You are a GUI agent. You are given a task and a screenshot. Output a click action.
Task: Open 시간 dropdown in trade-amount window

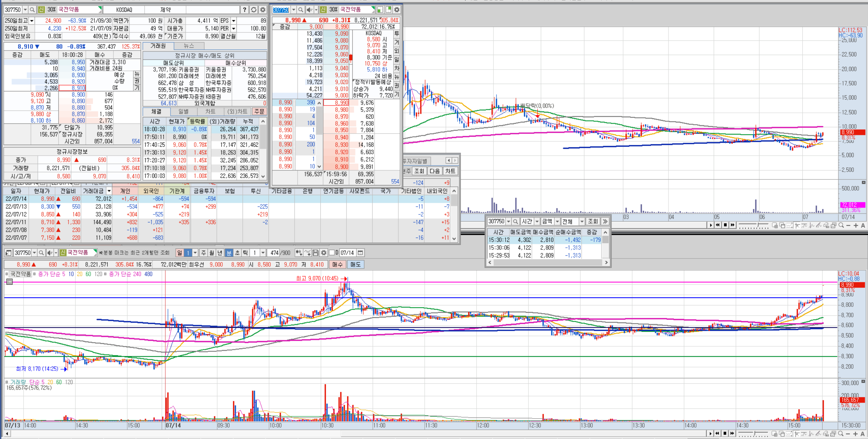[x=537, y=221]
